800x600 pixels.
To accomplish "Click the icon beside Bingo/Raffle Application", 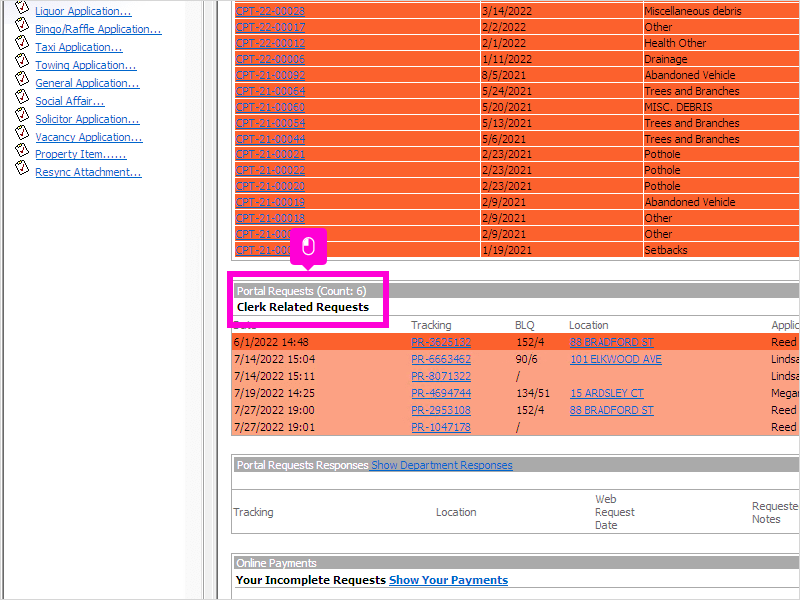I will click(x=21, y=24).
